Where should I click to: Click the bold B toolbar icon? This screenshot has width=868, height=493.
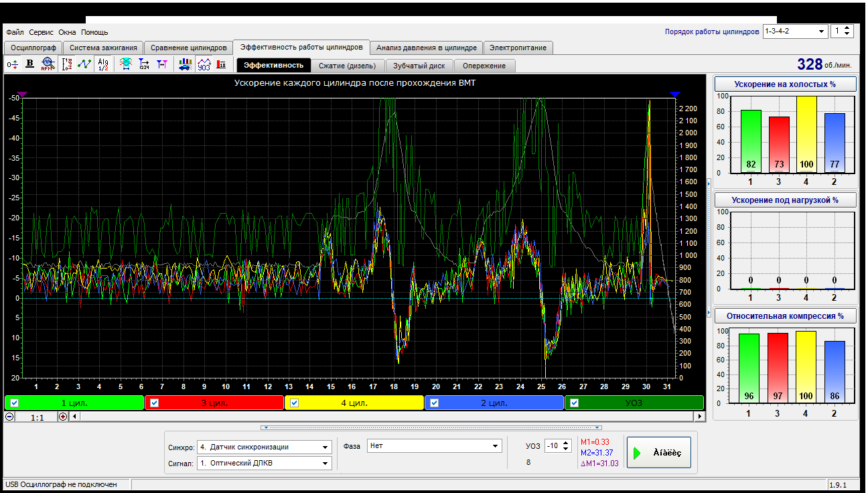(x=29, y=64)
